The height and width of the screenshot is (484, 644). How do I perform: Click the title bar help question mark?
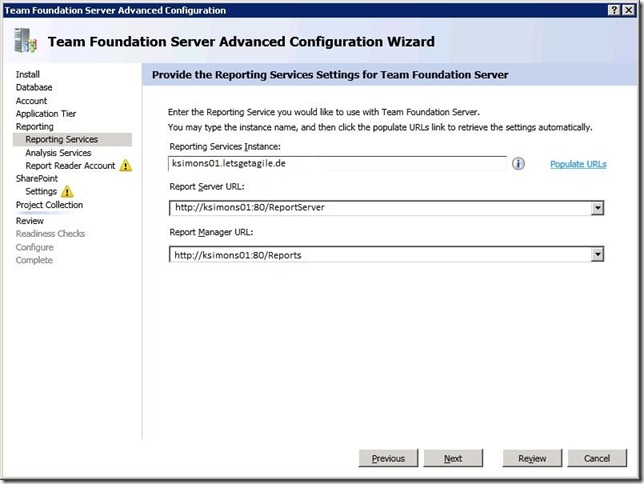(614, 9)
